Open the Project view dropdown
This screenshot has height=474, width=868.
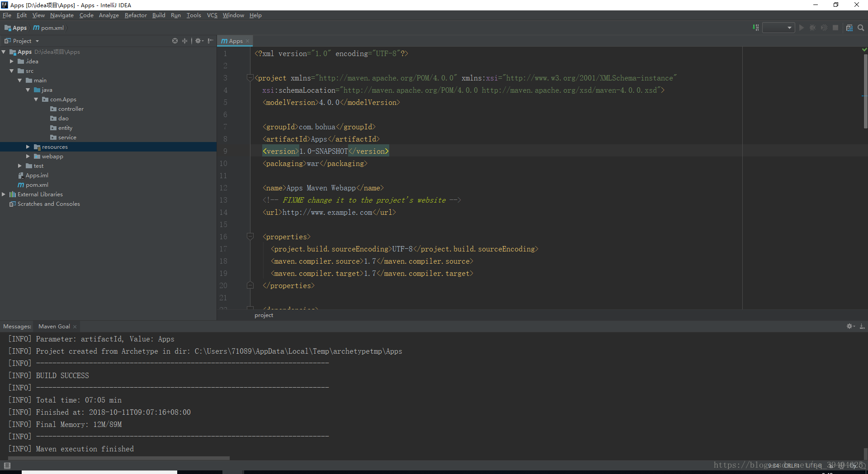(x=37, y=41)
